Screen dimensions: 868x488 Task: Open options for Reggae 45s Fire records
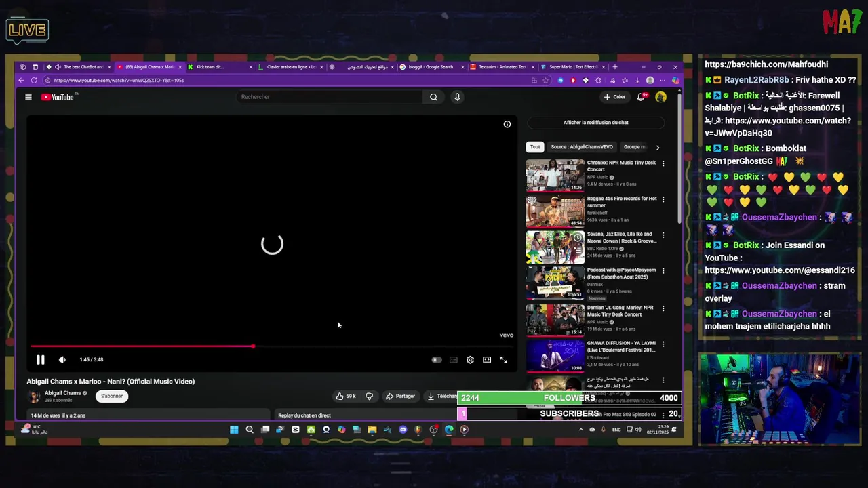pyautogui.click(x=663, y=199)
